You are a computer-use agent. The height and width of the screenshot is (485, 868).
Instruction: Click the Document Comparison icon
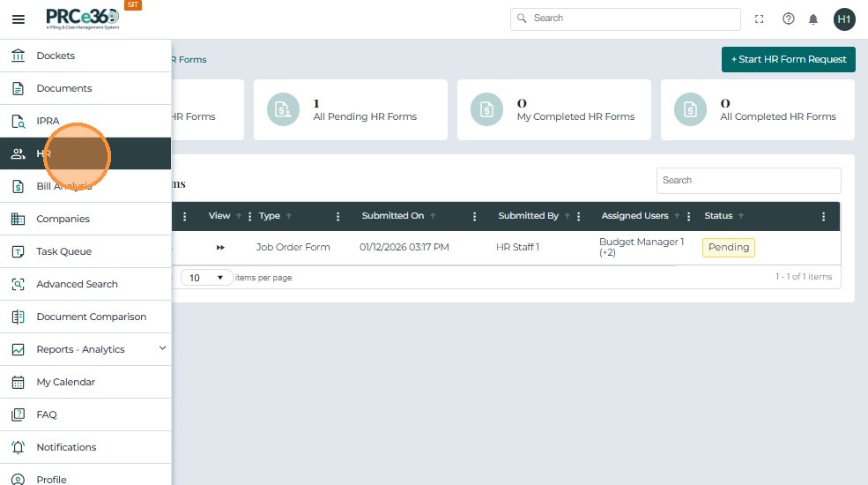coord(19,317)
